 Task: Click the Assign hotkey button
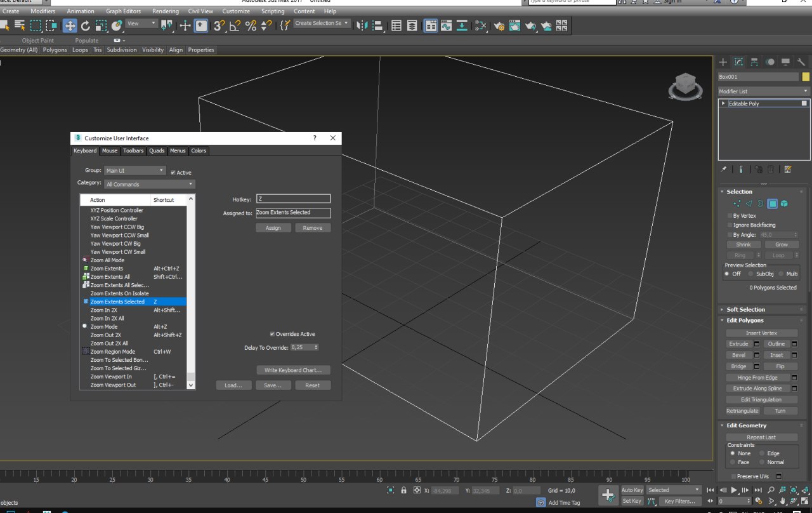pyautogui.click(x=273, y=228)
